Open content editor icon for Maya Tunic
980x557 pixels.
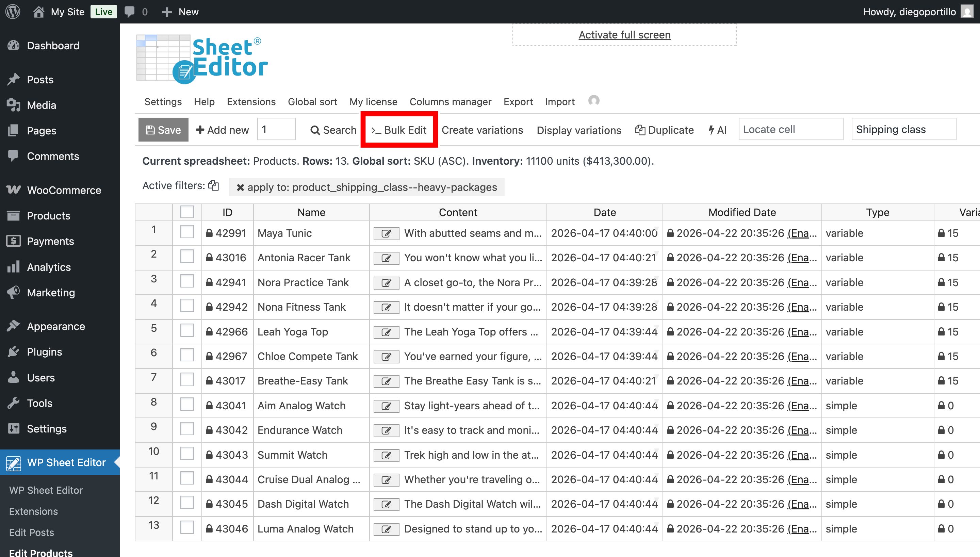(x=386, y=233)
